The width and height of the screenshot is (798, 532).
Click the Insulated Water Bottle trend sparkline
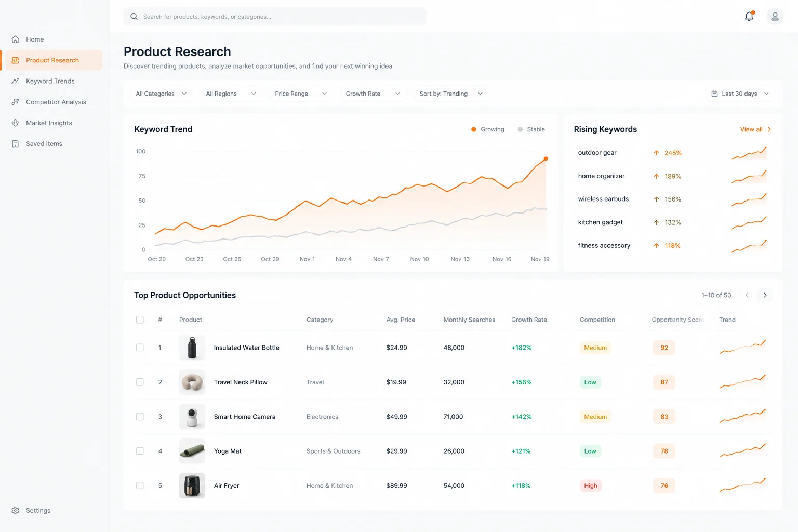click(x=742, y=347)
